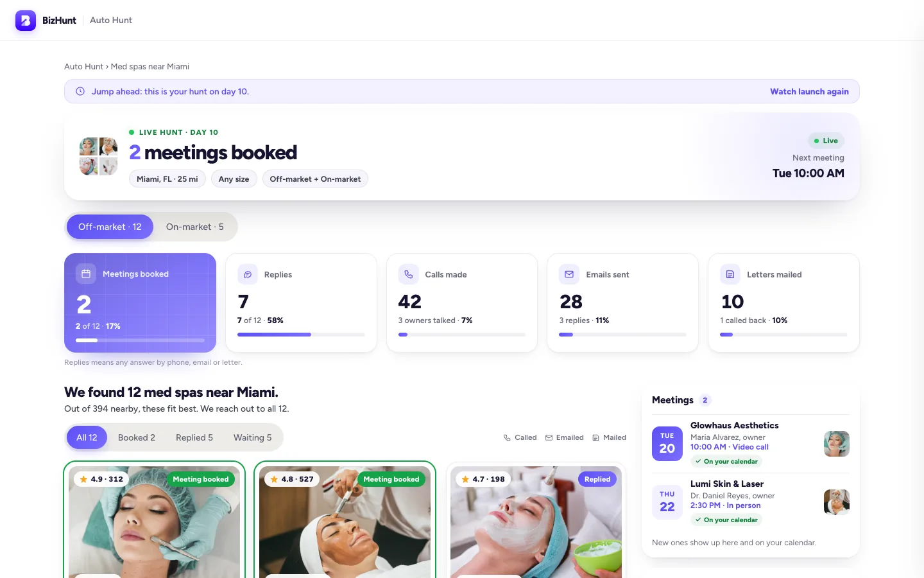This screenshot has width=924, height=578.
Task: Open the Auto Hunt breadcrumb link
Action: tap(83, 67)
